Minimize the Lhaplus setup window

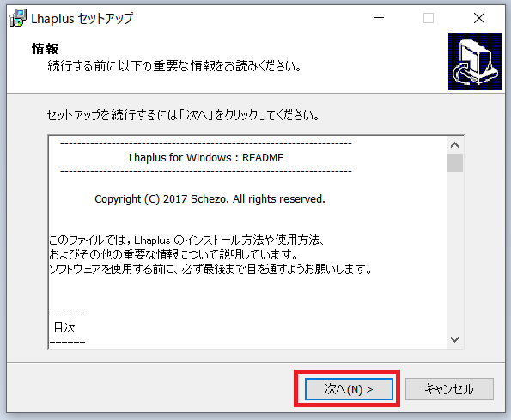pyautogui.click(x=379, y=18)
